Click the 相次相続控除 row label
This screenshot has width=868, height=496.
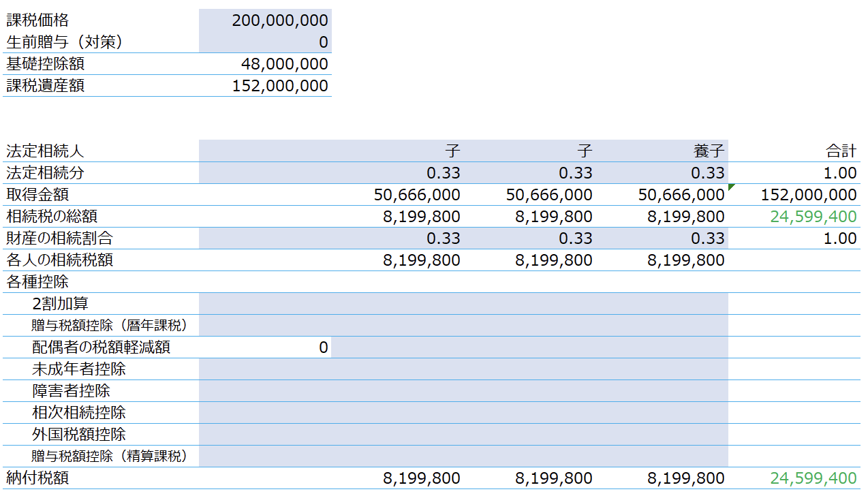(79, 413)
